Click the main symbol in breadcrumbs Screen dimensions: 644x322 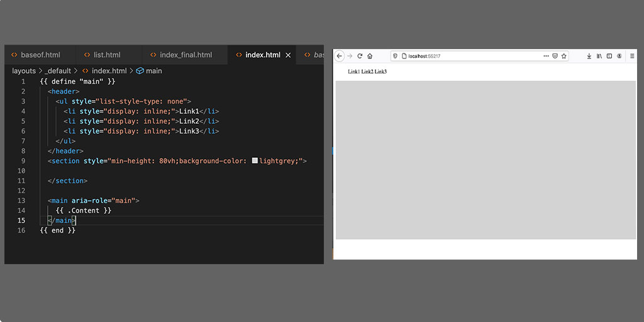153,71
